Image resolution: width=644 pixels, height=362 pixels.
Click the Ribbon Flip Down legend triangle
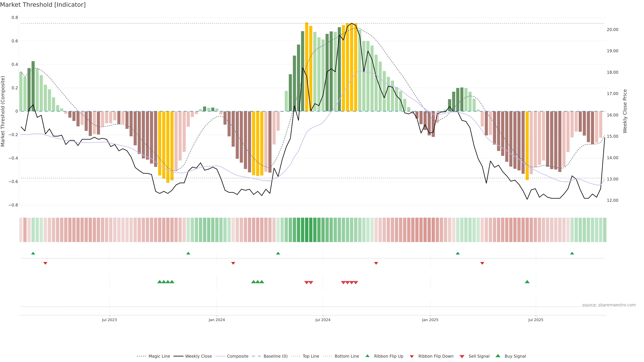pos(412,356)
